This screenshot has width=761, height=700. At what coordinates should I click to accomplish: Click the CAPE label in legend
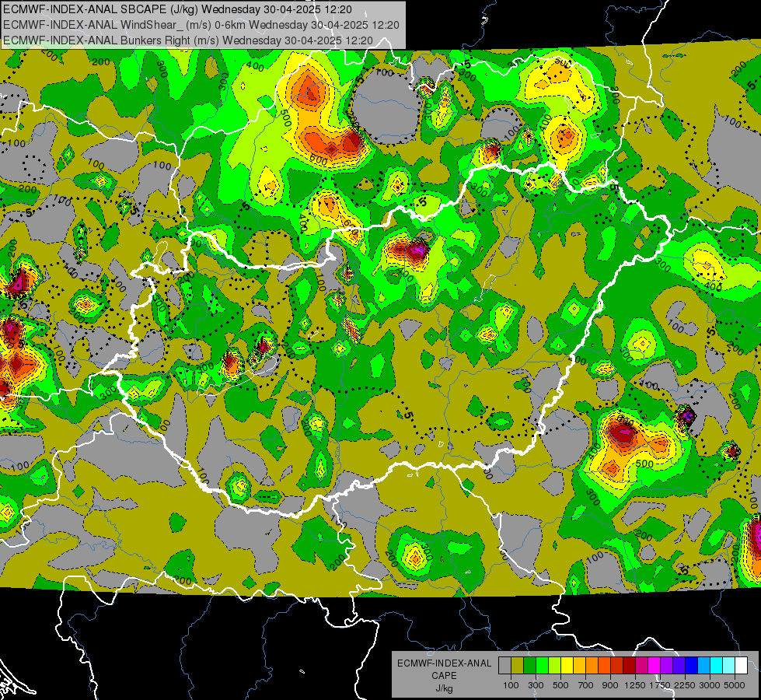444,676
